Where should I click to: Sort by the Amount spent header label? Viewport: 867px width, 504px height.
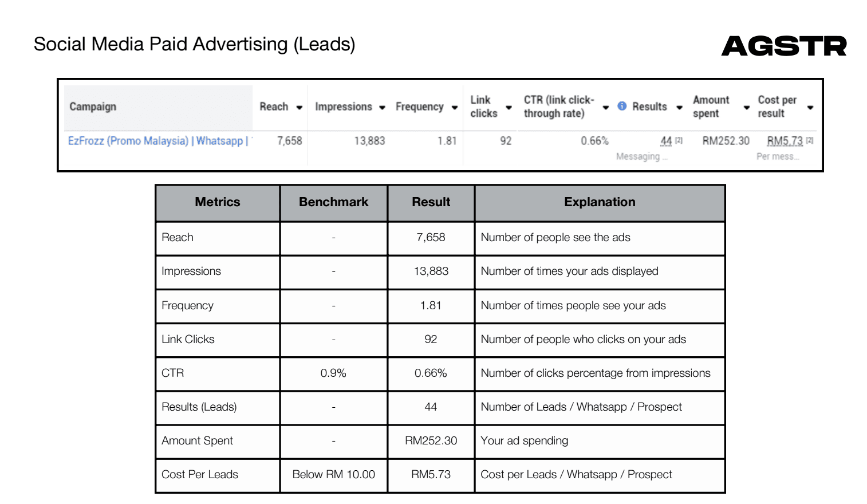pyautogui.click(x=711, y=107)
